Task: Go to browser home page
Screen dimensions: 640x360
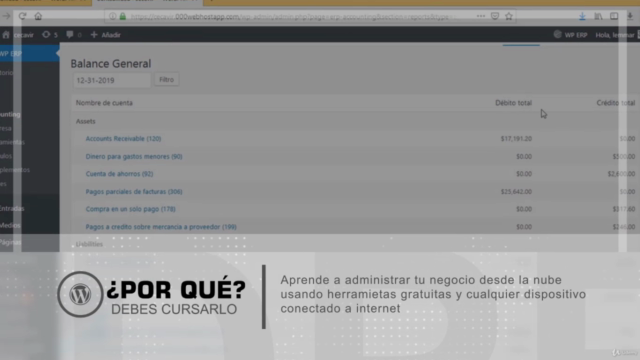Action: [38, 16]
